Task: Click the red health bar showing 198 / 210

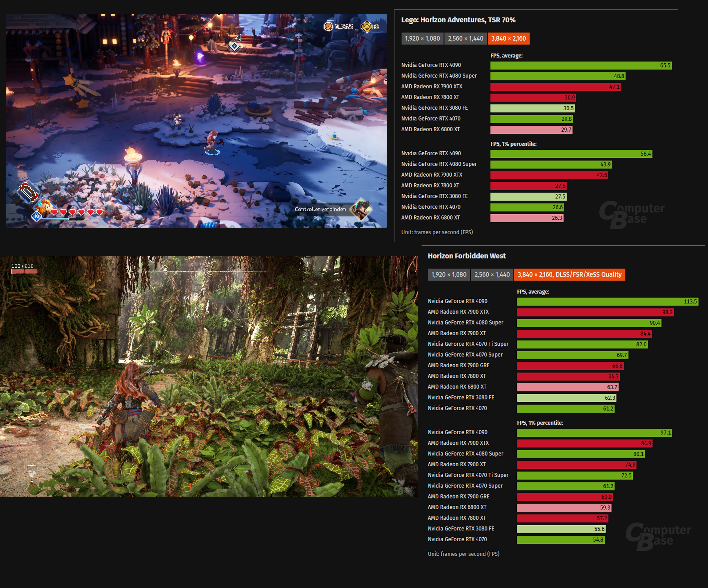Action: click(x=24, y=271)
